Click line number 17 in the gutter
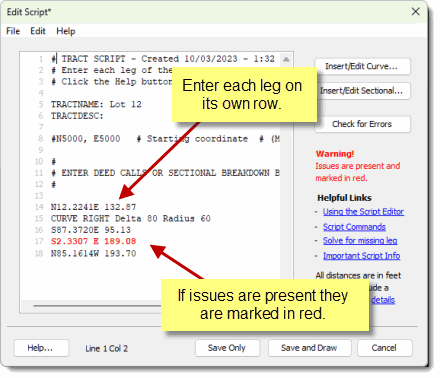 coord(39,241)
